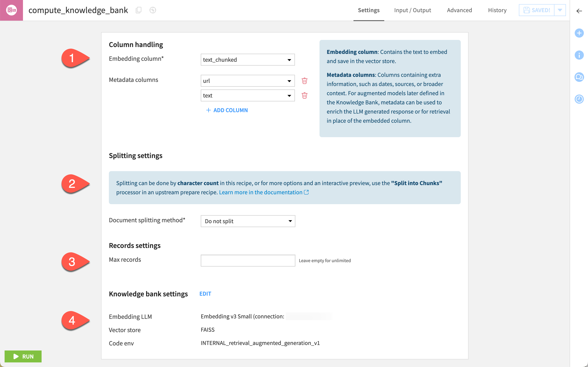Screen dimensions: 588x367
Task: Expand the save options arrow next to SAVED
Action: click(x=560, y=10)
